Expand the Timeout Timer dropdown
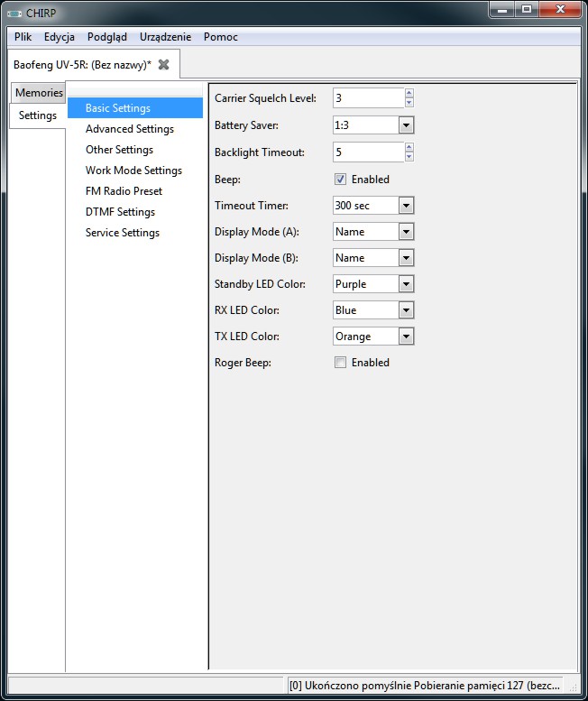588x701 pixels. coord(406,206)
